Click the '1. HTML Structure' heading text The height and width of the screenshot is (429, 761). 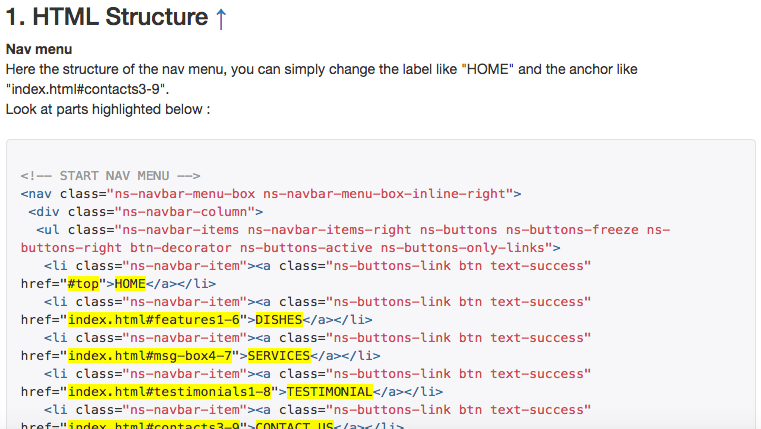pyautogui.click(x=107, y=17)
